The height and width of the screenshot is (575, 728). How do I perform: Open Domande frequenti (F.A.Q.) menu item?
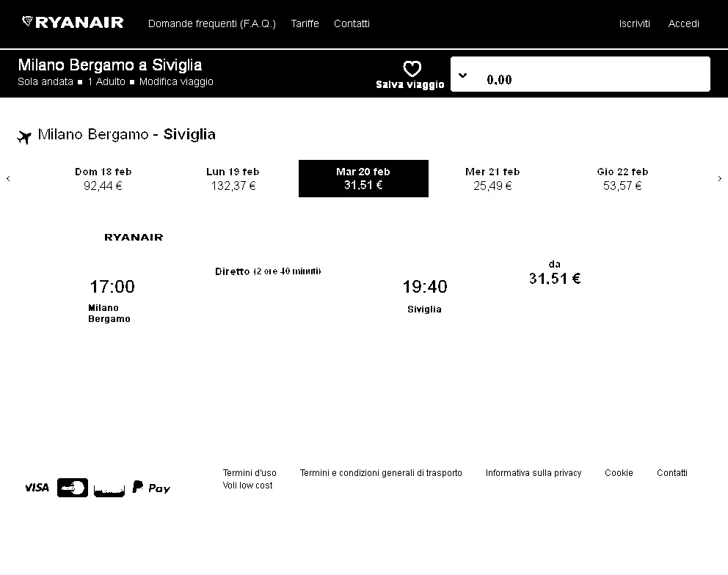211,23
